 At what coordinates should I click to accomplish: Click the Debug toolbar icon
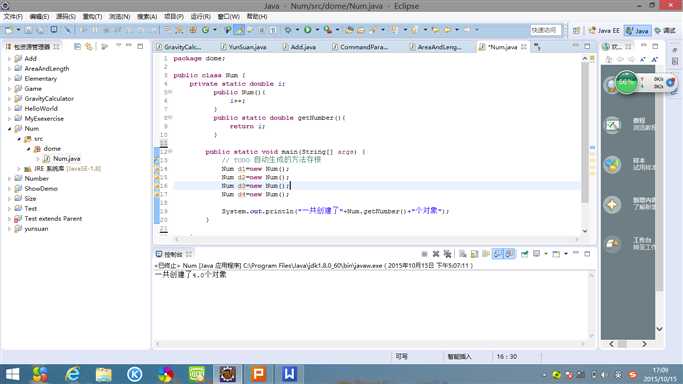click(x=288, y=30)
